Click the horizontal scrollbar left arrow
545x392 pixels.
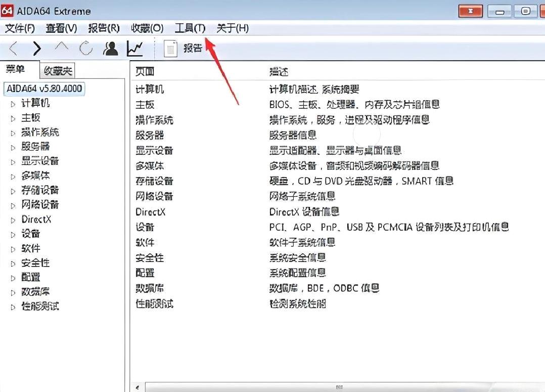pos(138,387)
